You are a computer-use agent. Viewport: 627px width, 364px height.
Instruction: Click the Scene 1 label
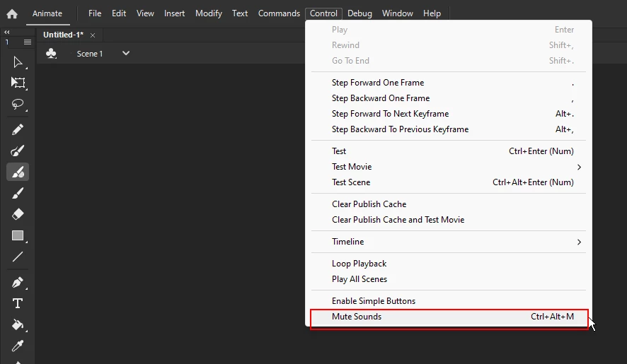90,54
